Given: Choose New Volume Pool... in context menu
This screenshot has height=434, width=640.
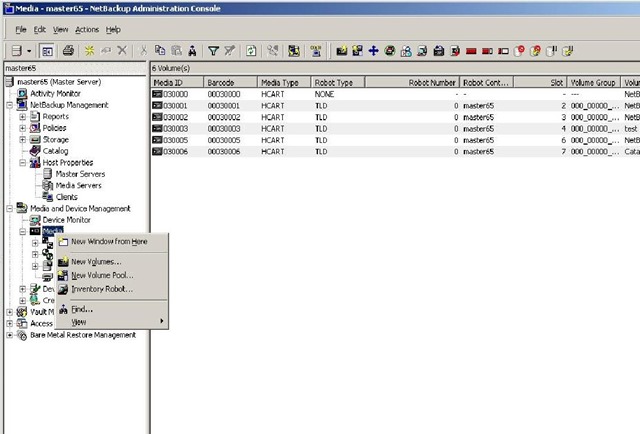Looking at the screenshot, I should (x=111, y=276).
